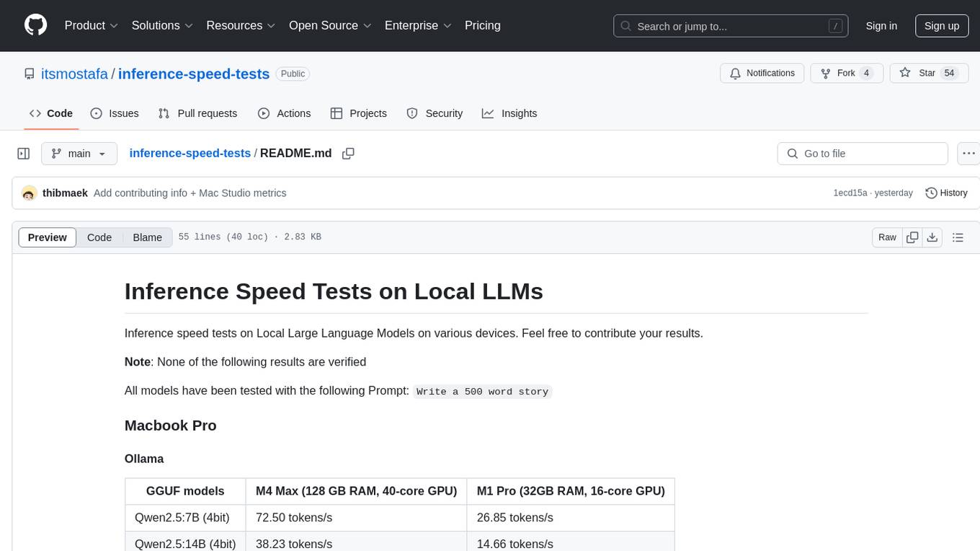This screenshot has width=980, height=551.
Task: Switch to the Projects tab
Action: 359,113
